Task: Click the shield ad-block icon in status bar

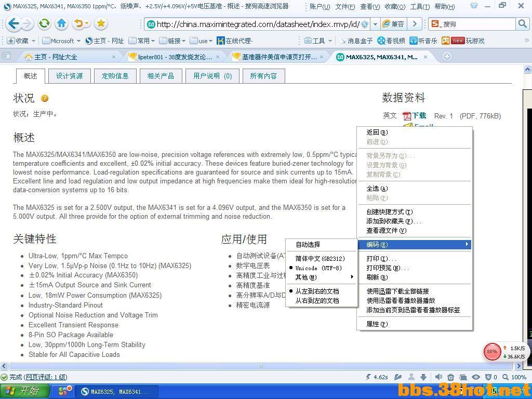Action: [x=488, y=377]
